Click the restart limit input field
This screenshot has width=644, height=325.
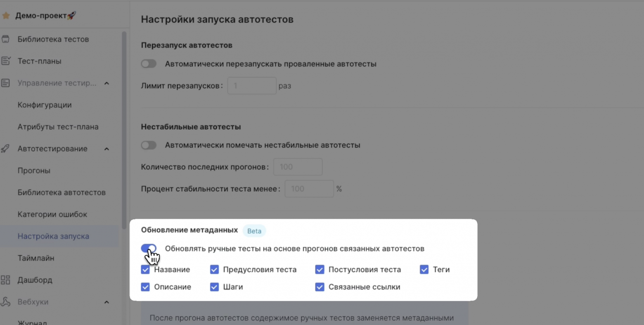[x=252, y=85]
